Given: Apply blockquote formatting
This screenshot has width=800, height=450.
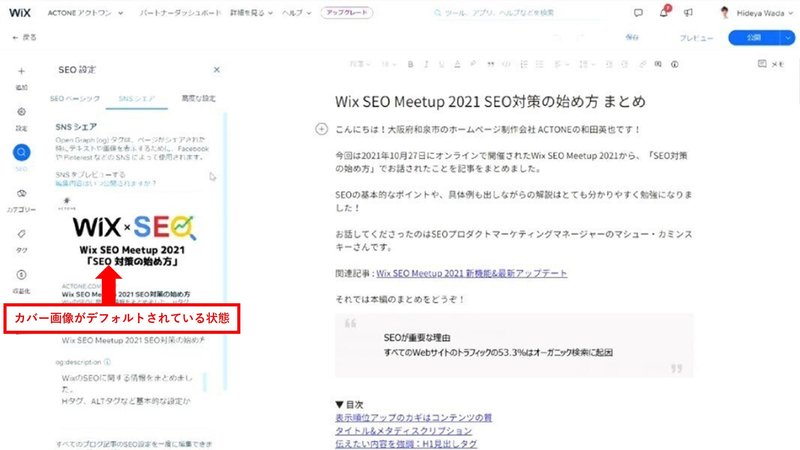Looking at the screenshot, I should point(490,64).
